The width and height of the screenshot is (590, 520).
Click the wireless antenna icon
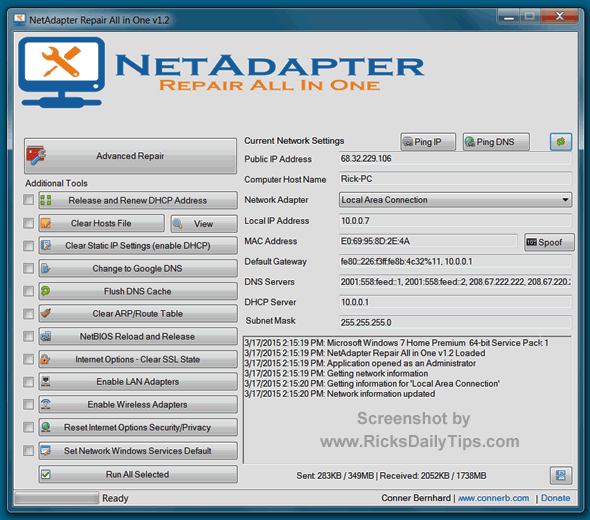[x=46, y=404]
